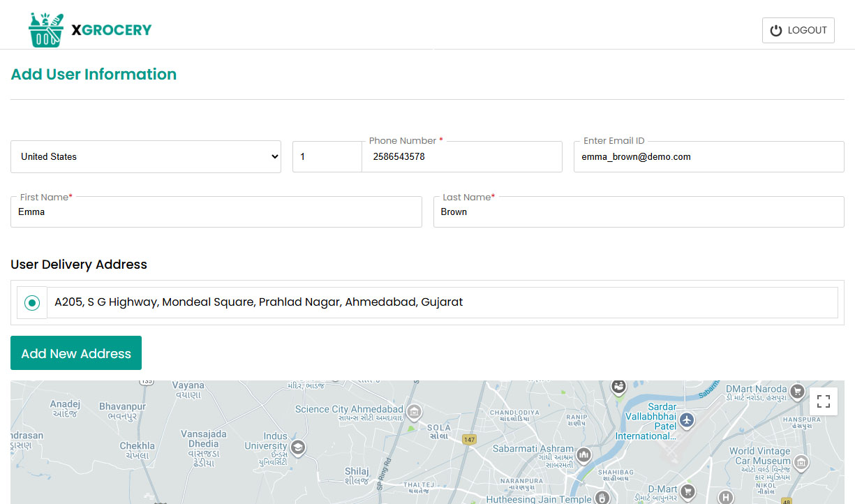Image resolution: width=855 pixels, height=504 pixels.
Task: Open the map fullscreen view icon
Action: coord(824,401)
